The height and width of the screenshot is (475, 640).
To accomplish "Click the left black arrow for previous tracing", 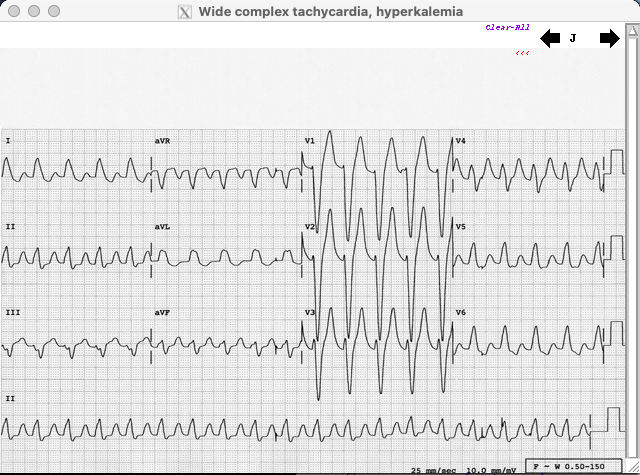I will pyautogui.click(x=550, y=38).
